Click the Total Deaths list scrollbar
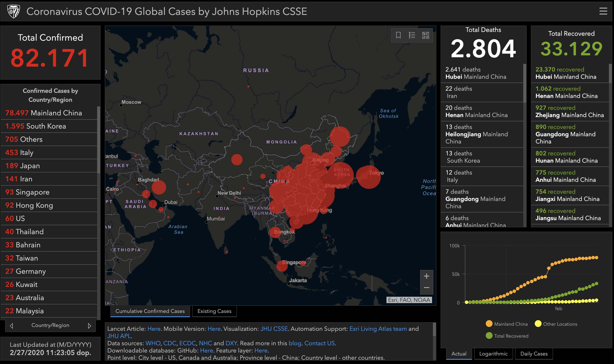This screenshot has width=614, height=364. 525,83
